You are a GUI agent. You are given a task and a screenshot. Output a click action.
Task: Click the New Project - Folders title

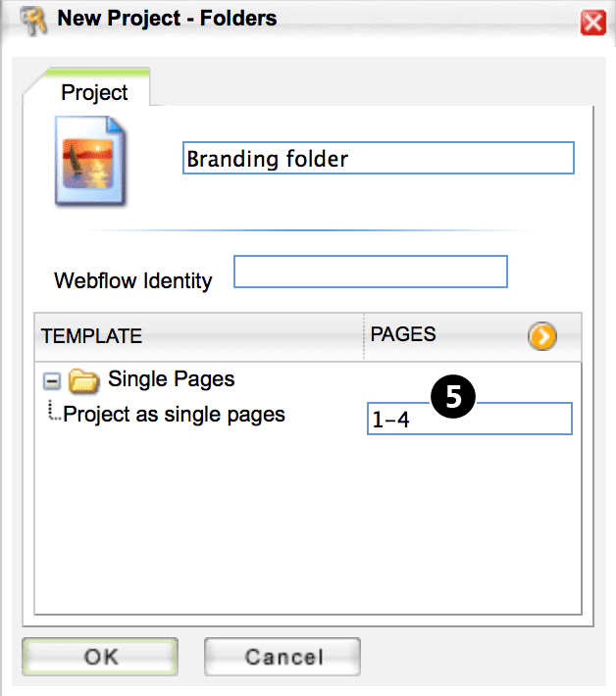tap(167, 19)
